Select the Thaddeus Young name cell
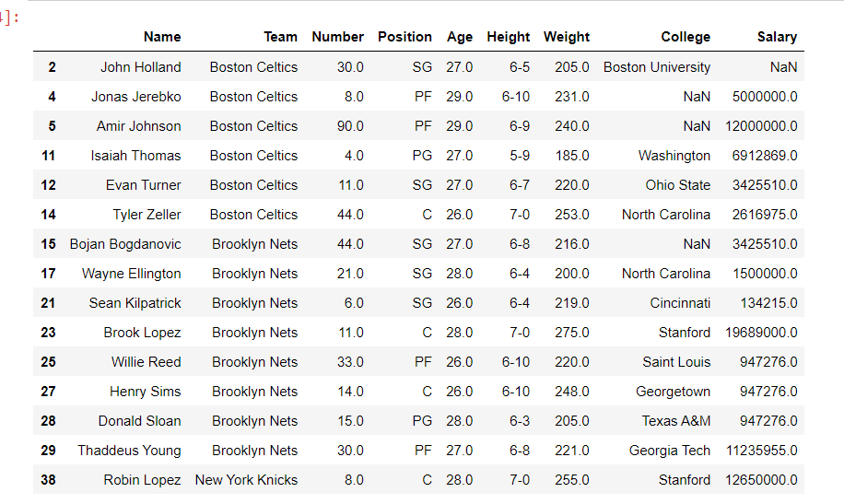This screenshot has width=844, height=504. click(129, 451)
